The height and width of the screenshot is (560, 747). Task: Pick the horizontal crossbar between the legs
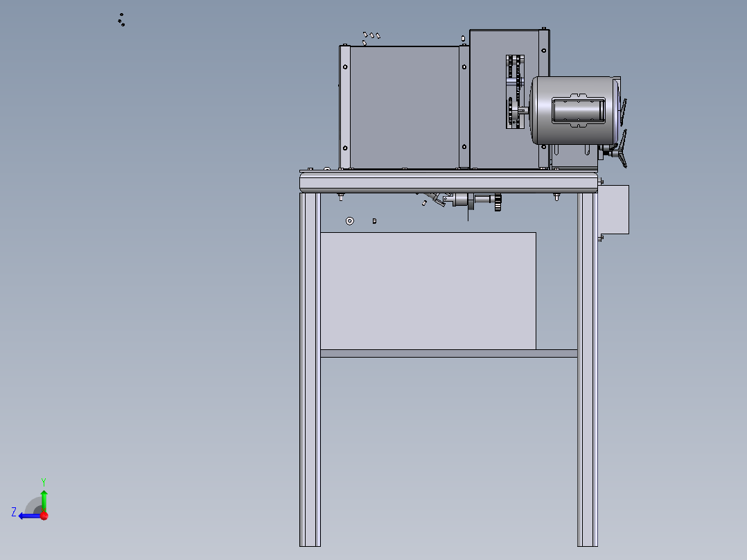click(x=449, y=353)
